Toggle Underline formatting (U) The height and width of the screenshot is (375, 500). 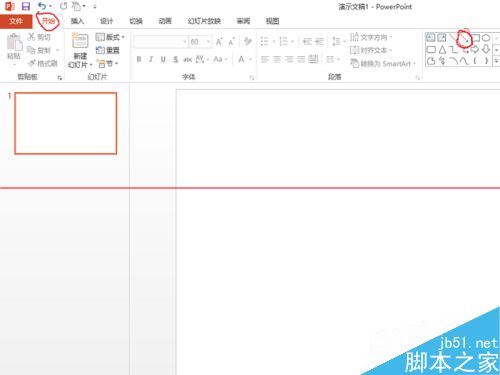tap(163, 59)
